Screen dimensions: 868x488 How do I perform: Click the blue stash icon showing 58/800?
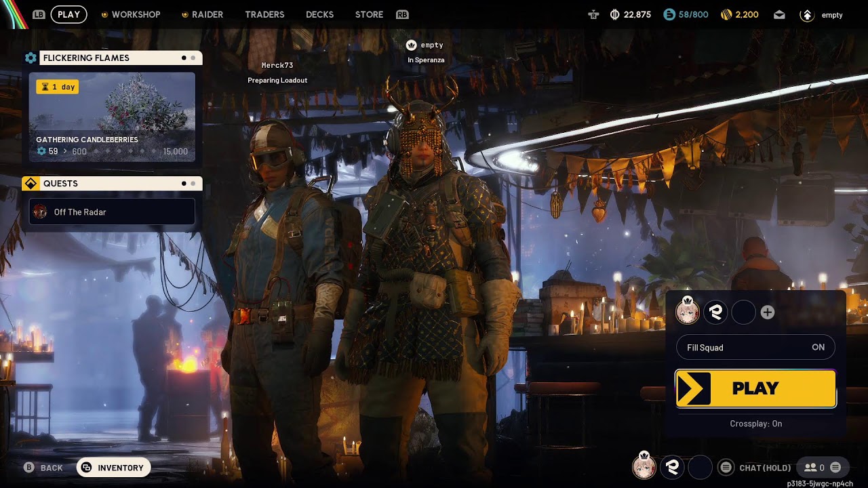[x=669, y=14]
